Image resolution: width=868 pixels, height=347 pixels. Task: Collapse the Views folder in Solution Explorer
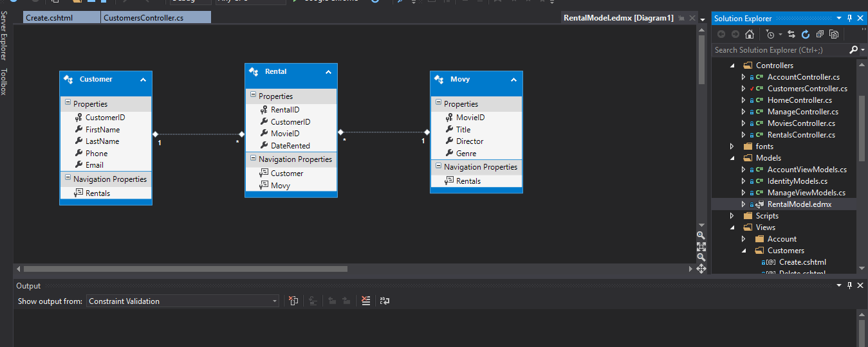732,227
